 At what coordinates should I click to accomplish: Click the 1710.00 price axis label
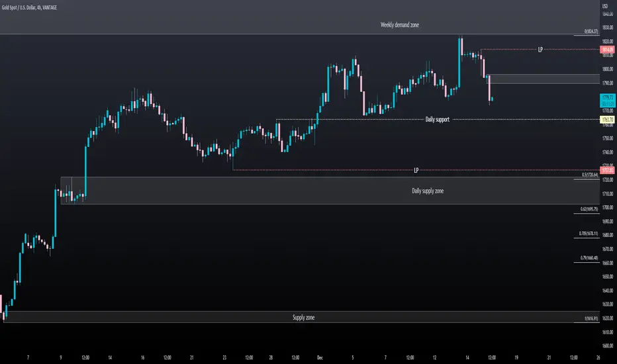coord(608,194)
